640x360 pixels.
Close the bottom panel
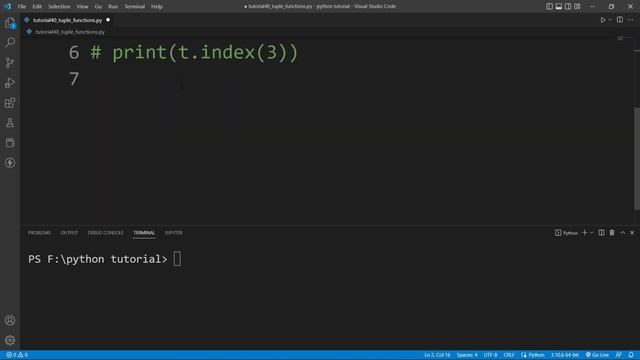pos(632,233)
